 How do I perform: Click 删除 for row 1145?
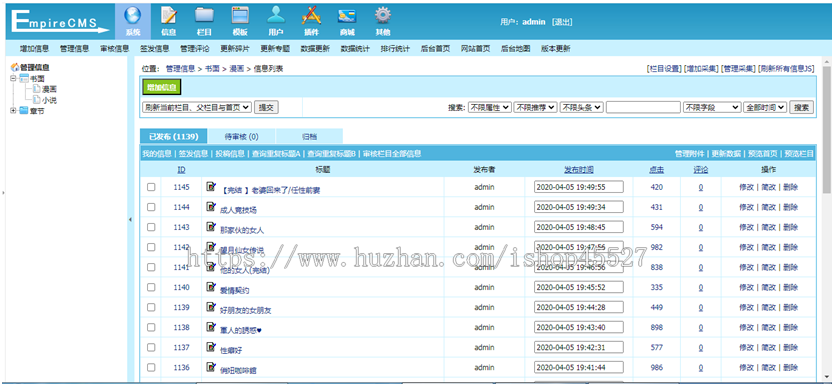[x=790, y=187]
